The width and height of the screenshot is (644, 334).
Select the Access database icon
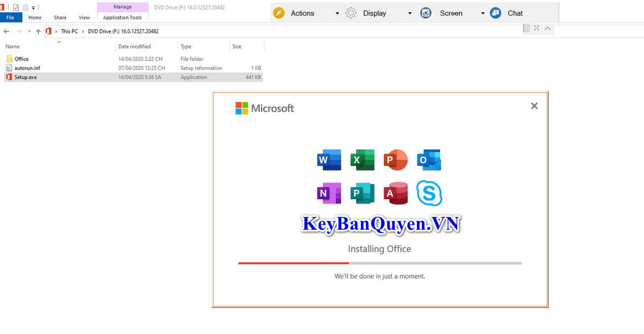click(x=396, y=193)
